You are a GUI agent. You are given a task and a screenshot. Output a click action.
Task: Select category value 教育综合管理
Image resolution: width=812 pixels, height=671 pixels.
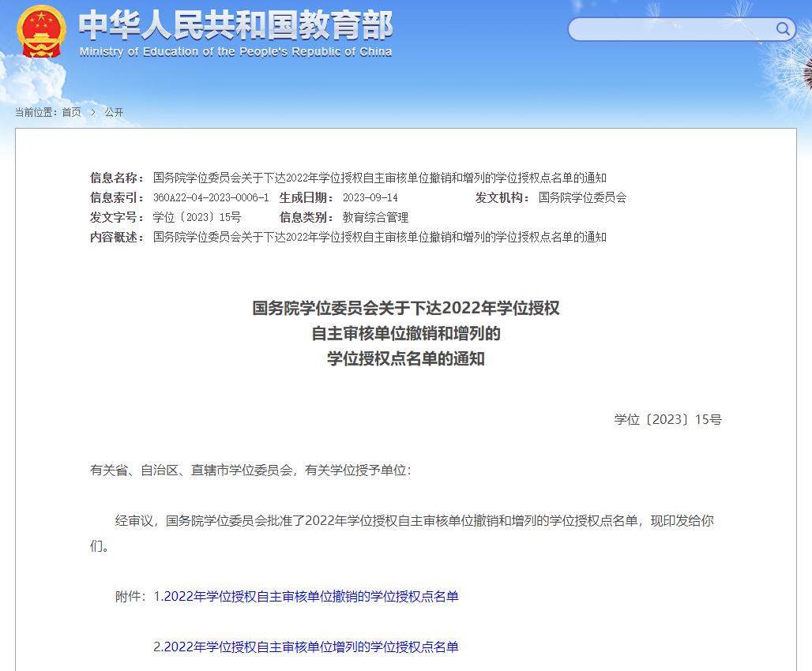pos(375,217)
